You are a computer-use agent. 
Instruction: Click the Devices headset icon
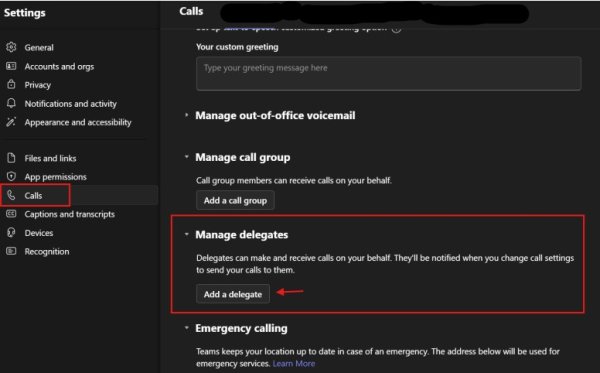tap(11, 233)
